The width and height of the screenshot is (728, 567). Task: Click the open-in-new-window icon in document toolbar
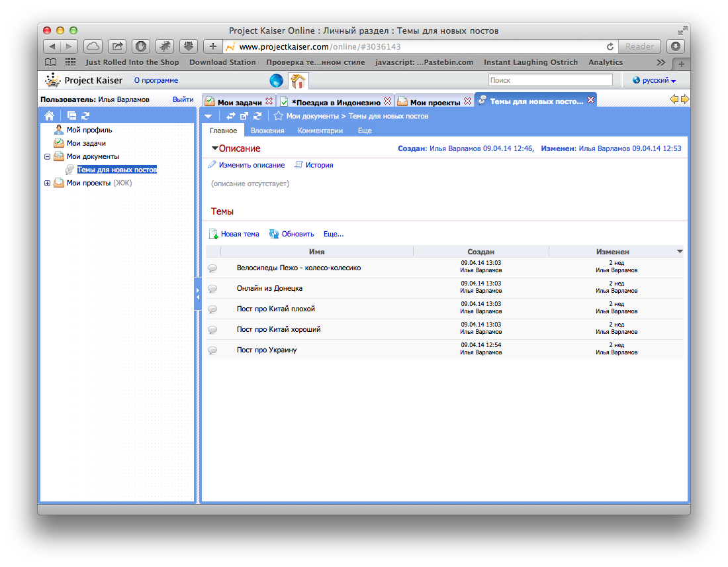244,116
